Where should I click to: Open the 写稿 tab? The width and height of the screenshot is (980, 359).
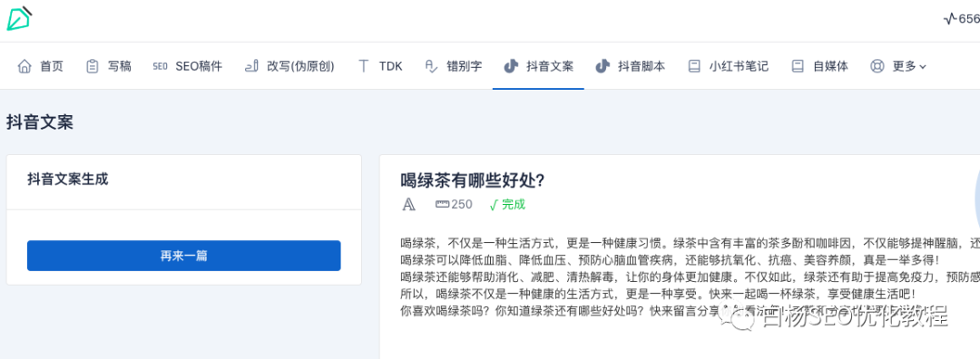108,66
